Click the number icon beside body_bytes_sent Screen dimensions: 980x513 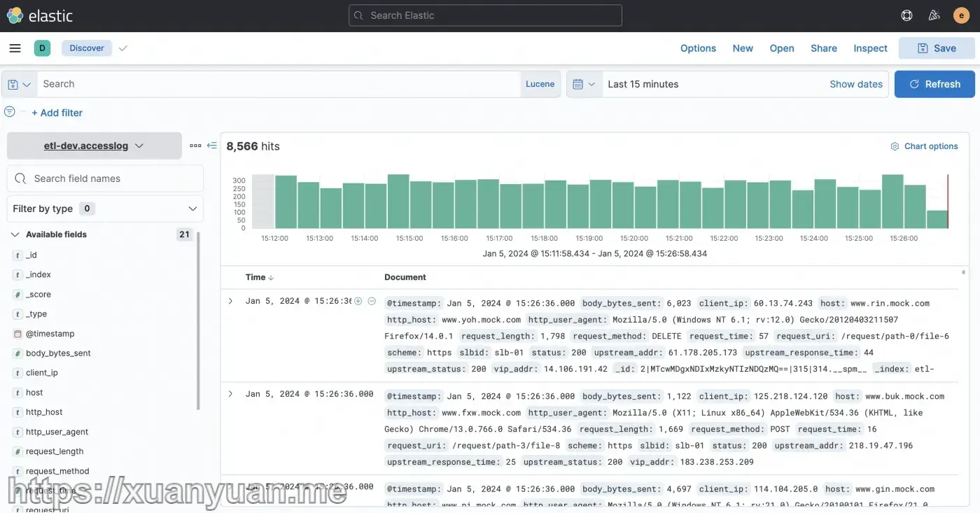(17, 353)
